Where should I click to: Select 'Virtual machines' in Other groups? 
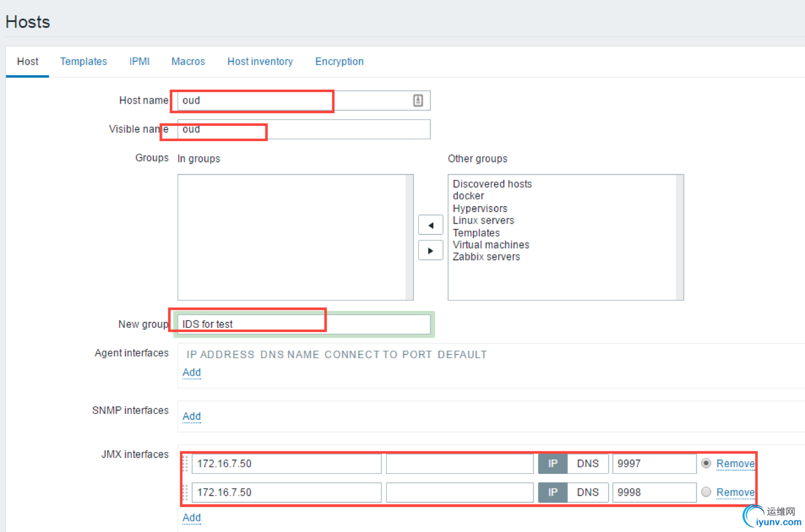[491, 245]
